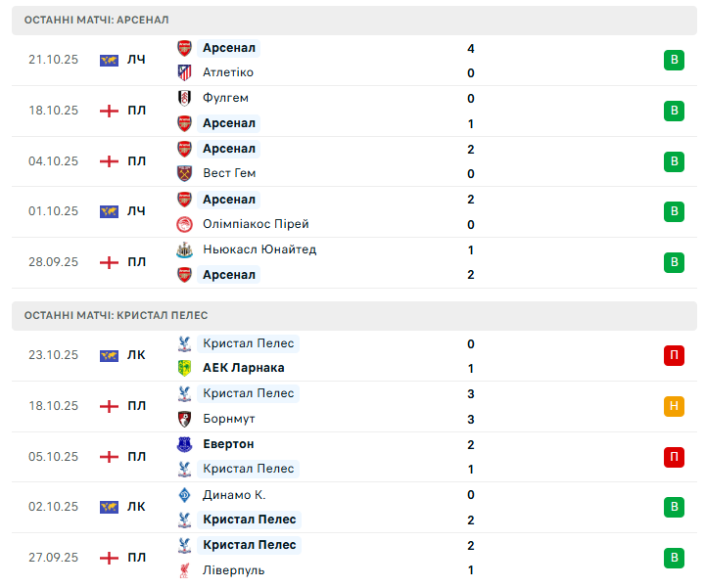Click the red loss badge for AEK Larnaca match
Screen dimensions: 705x588
(x=674, y=355)
